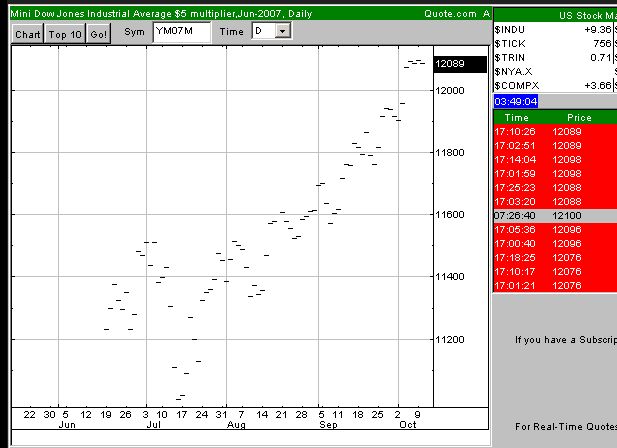
Task: Select the $INDU row in market list
Action: [x=555, y=29]
